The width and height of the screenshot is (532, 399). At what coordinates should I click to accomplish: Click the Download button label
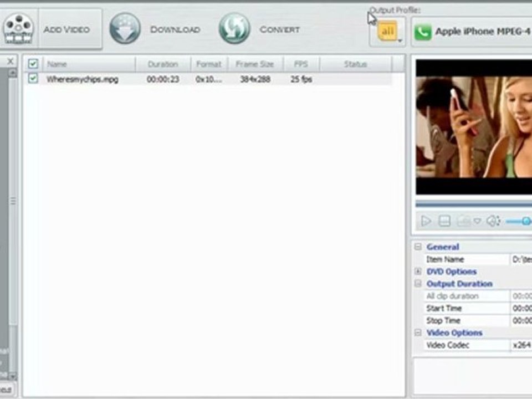click(175, 29)
